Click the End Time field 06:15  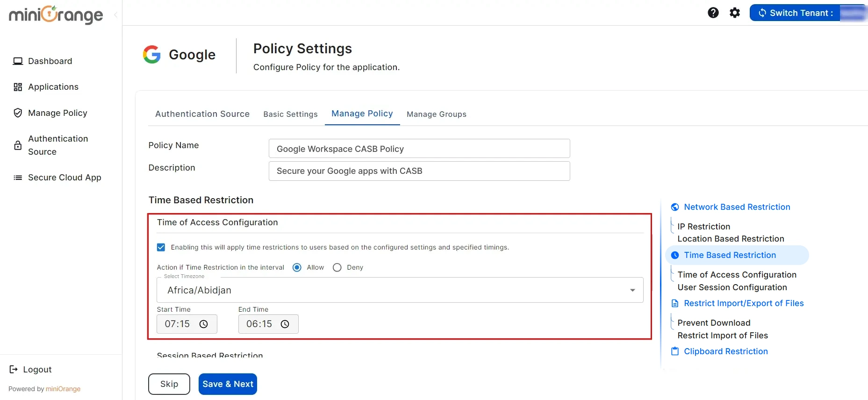click(x=268, y=324)
